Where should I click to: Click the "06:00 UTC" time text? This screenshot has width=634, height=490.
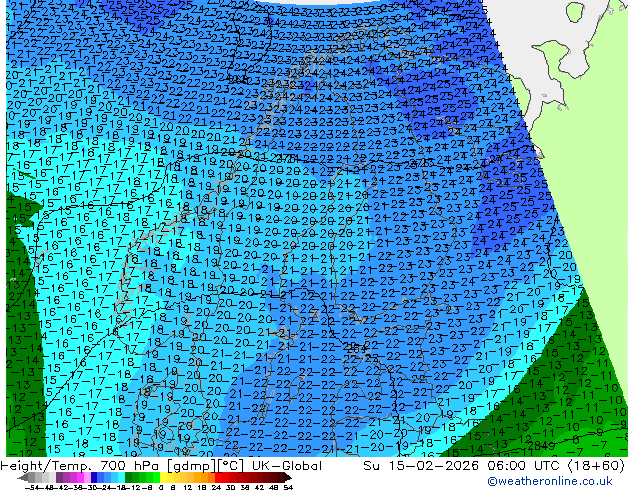525,466
